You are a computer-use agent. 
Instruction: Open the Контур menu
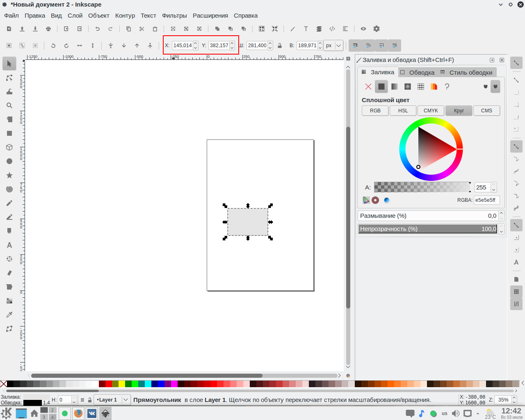point(125,16)
